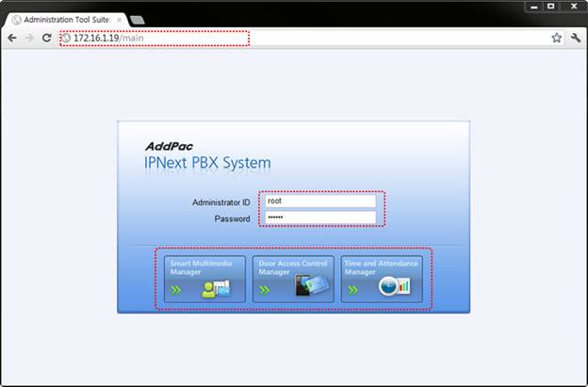Minimize the browser window
Viewport: 588px width, 387px height.
pos(534,7)
